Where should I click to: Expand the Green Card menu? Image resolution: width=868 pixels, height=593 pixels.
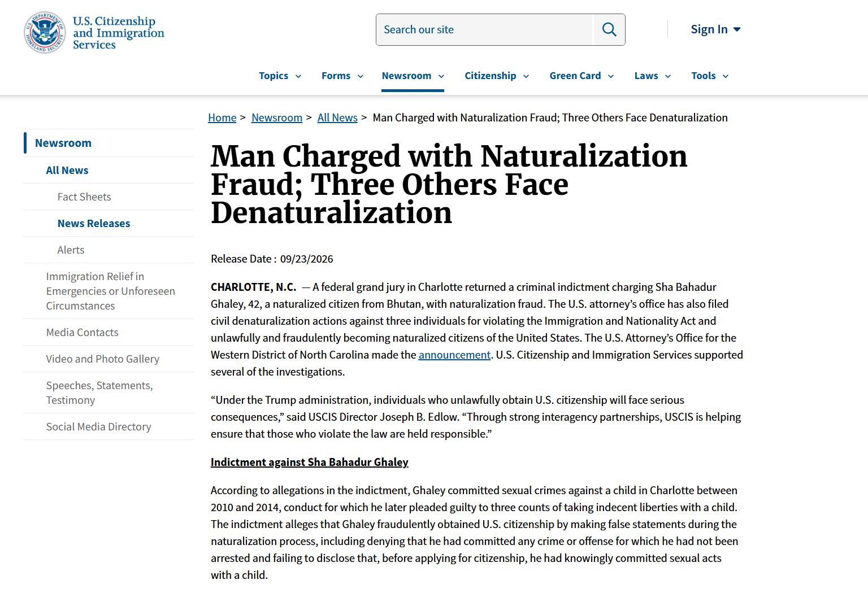pyautogui.click(x=581, y=76)
